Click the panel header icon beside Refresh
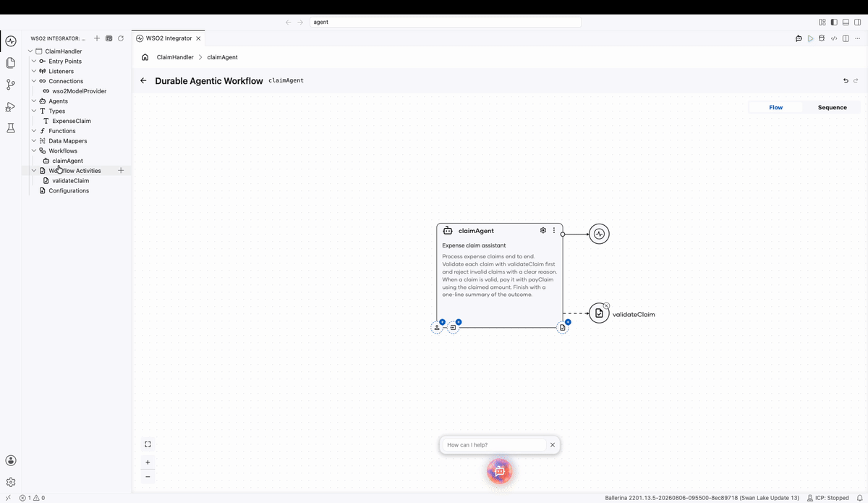The height and width of the screenshot is (503, 868). tap(109, 38)
